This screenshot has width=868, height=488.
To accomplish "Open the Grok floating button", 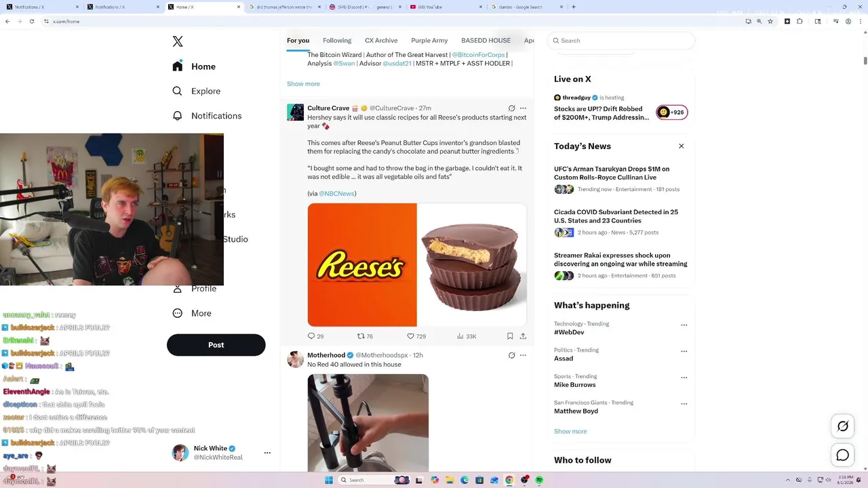I will point(843,426).
